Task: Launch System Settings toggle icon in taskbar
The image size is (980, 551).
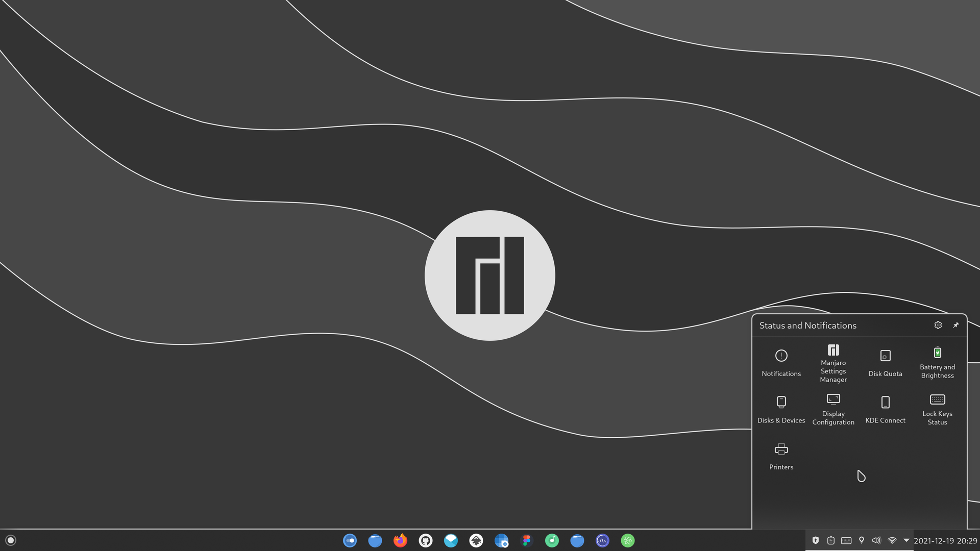Action: (350, 540)
